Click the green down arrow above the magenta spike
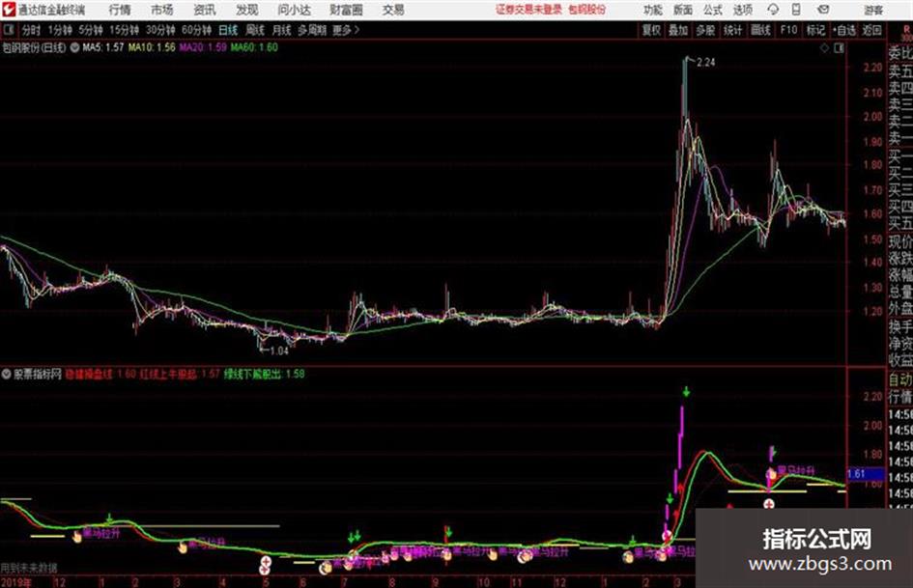The height and width of the screenshot is (588, 913). 687,392
